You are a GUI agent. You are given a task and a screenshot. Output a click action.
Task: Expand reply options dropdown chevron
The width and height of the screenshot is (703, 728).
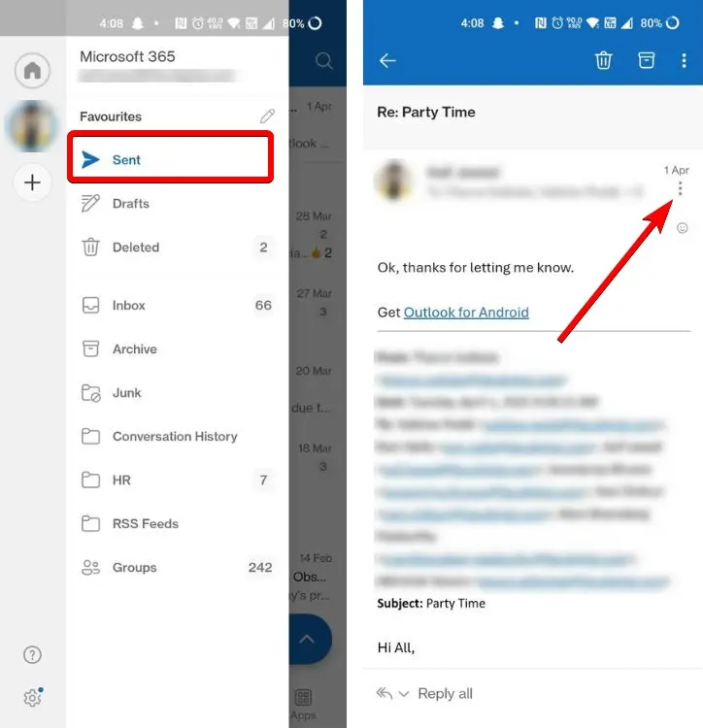404,694
